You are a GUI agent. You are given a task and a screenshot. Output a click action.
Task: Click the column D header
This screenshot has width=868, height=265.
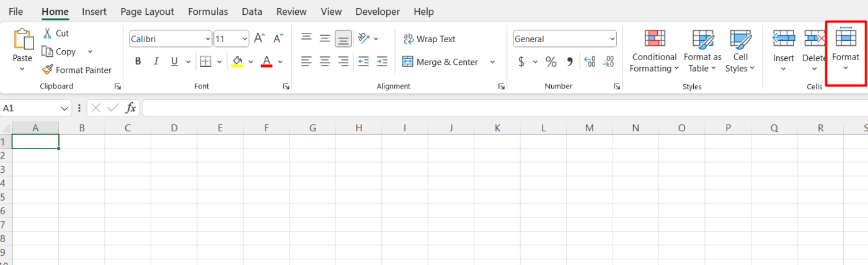point(174,128)
